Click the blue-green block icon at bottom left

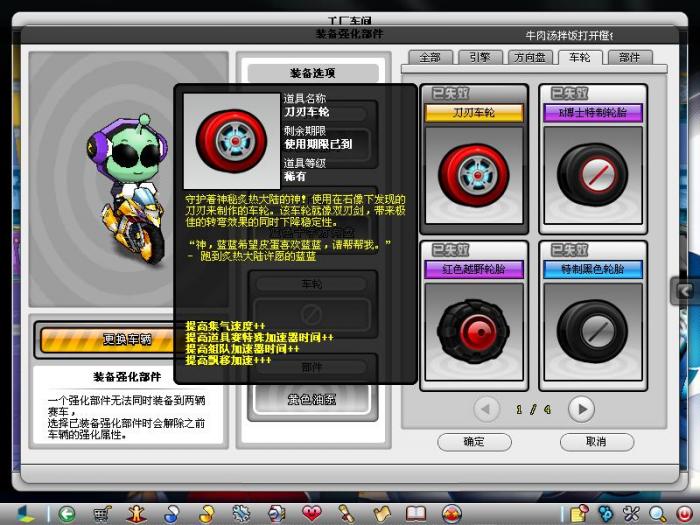pyautogui.click(x=25, y=514)
